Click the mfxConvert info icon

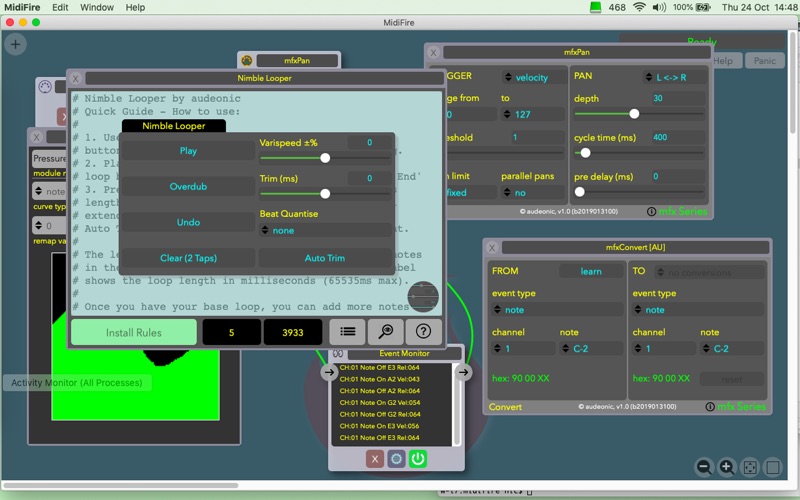point(710,407)
